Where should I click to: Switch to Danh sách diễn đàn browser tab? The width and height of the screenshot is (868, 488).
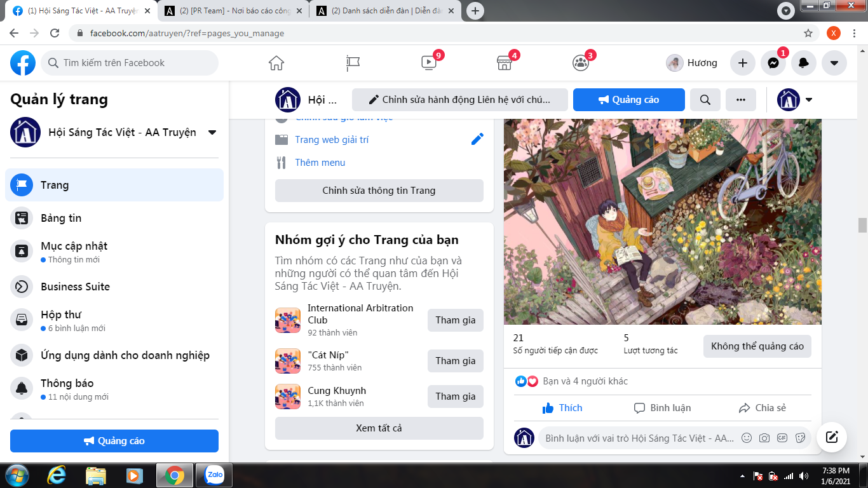tap(385, 11)
